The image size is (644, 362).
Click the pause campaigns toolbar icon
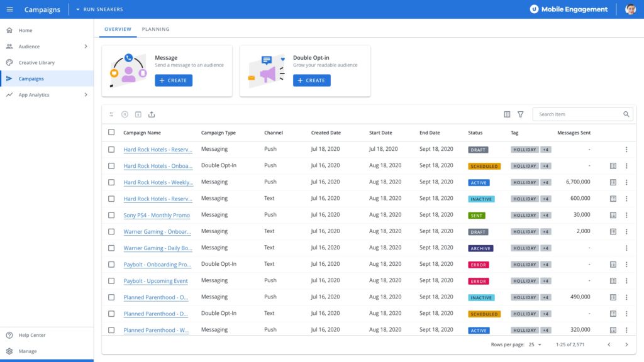click(x=125, y=114)
